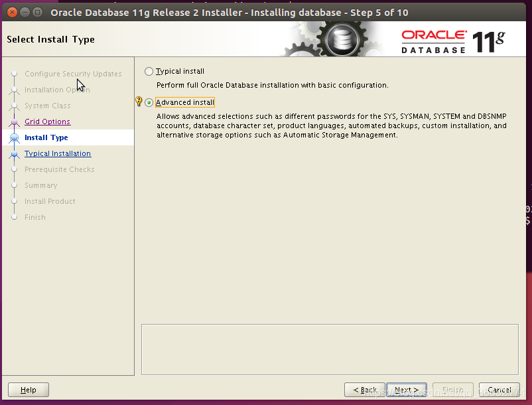Click the Summary step text
The width and height of the screenshot is (532, 405).
tap(40, 185)
